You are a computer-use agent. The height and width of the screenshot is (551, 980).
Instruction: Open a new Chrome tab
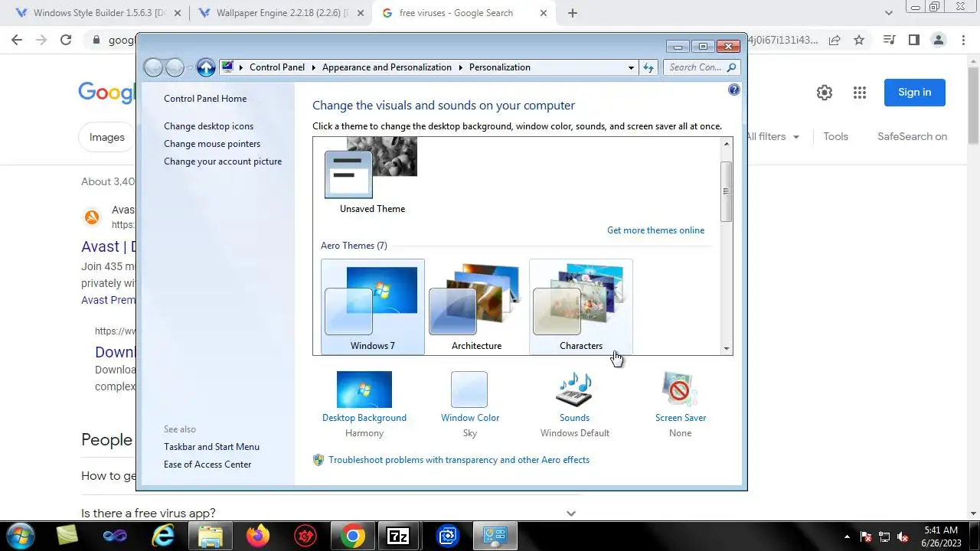click(x=573, y=13)
